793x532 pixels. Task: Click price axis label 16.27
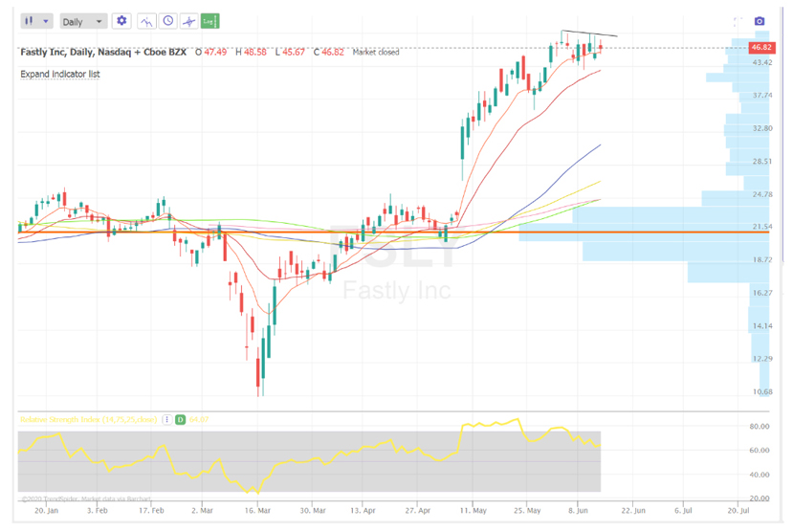tap(762, 293)
